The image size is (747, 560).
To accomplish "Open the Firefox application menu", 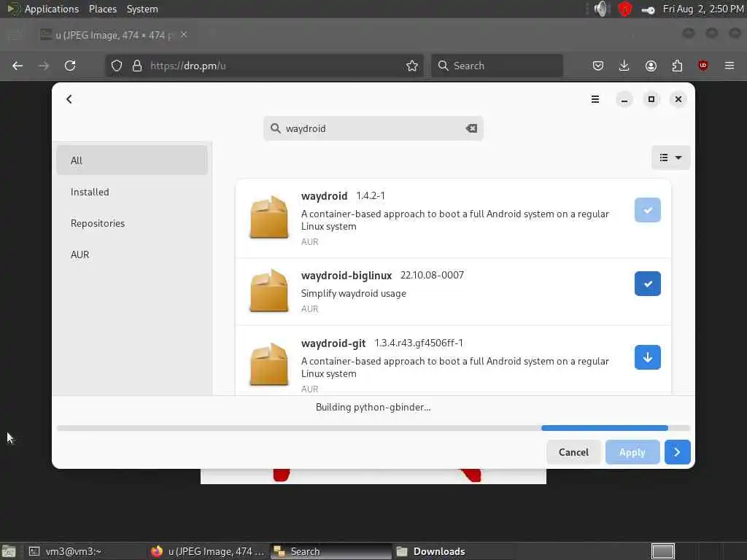I will coord(729,66).
